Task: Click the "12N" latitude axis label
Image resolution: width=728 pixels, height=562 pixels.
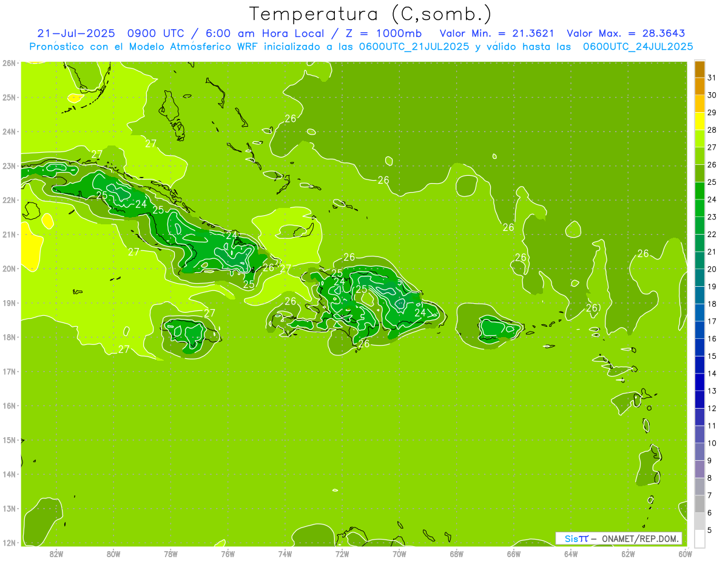Action: (8, 543)
